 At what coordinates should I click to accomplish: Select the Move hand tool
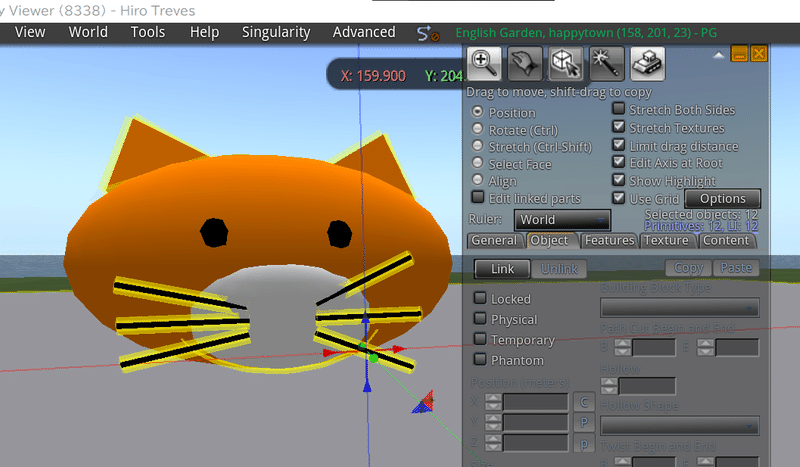tap(525, 63)
